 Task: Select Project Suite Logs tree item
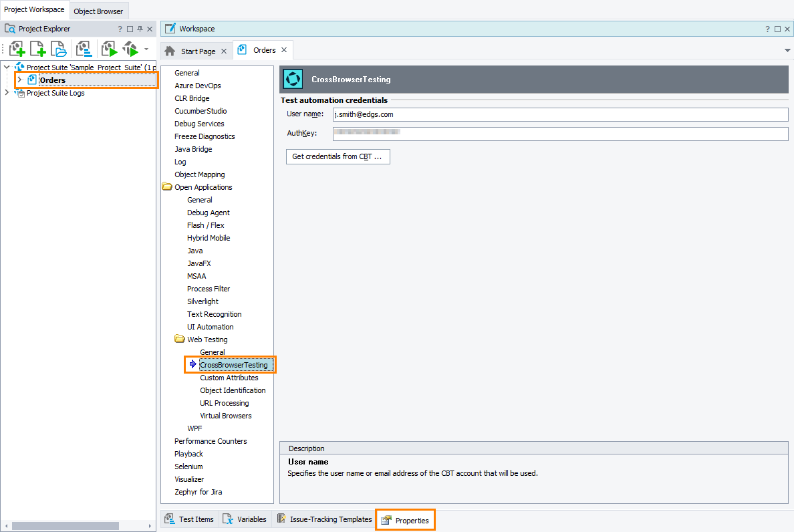(55, 93)
